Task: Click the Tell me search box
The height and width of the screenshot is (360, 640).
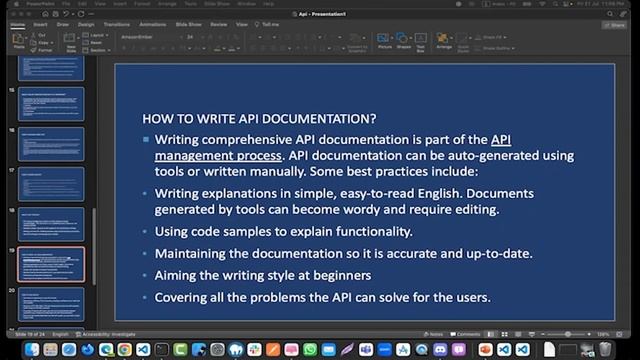Action: (x=267, y=24)
